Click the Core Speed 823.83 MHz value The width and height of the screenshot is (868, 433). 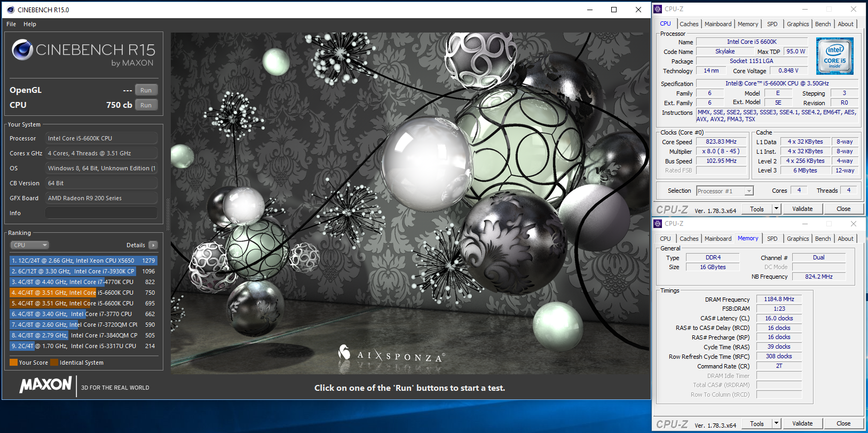(721, 141)
